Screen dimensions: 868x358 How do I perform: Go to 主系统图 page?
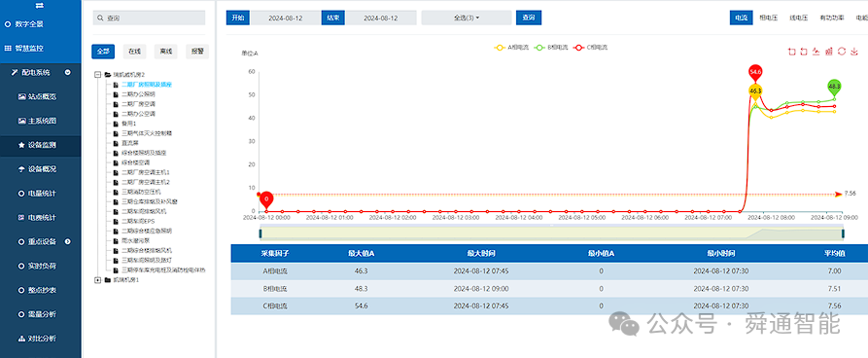click(41, 121)
